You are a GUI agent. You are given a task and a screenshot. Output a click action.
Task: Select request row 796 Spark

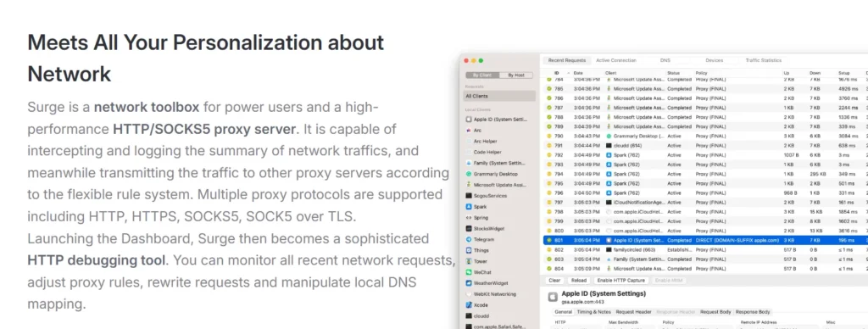(x=705, y=192)
